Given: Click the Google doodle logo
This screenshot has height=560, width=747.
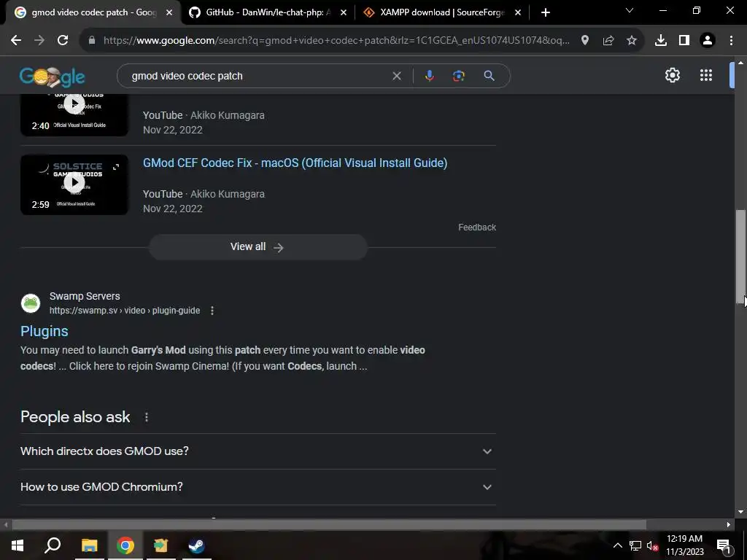Looking at the screenshot, I should 52,77.
